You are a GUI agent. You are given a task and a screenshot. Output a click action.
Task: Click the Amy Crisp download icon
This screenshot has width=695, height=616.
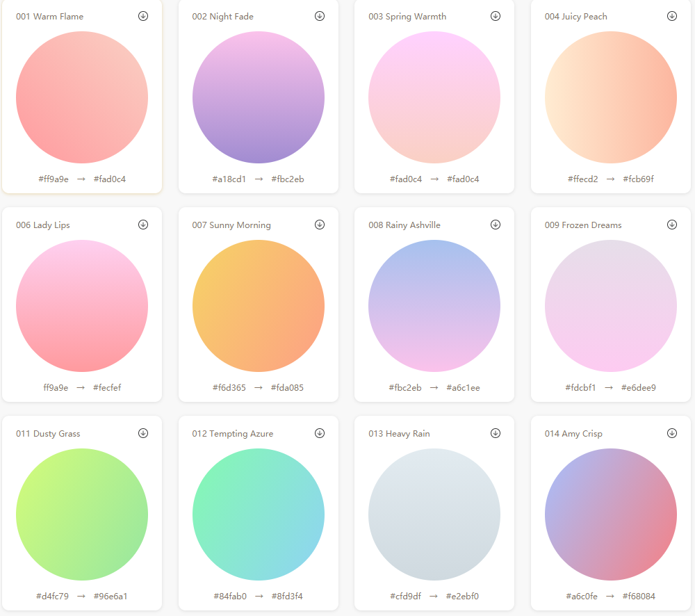click(672, 433)
